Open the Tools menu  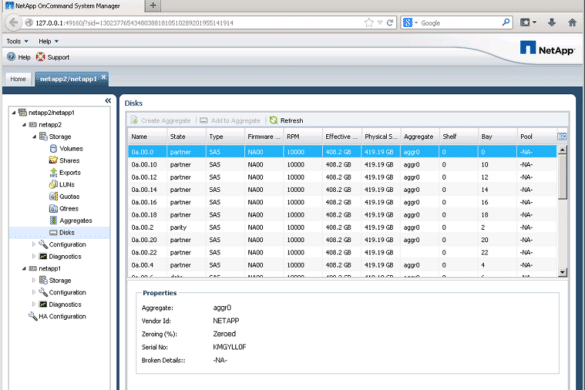(x=17, y=41)
